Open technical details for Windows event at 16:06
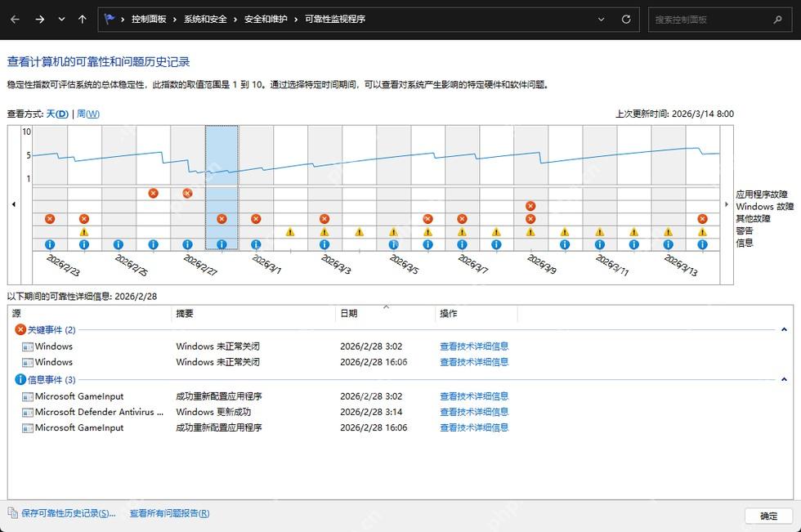Viewport: 801px width, 532px height. point(474,362)
